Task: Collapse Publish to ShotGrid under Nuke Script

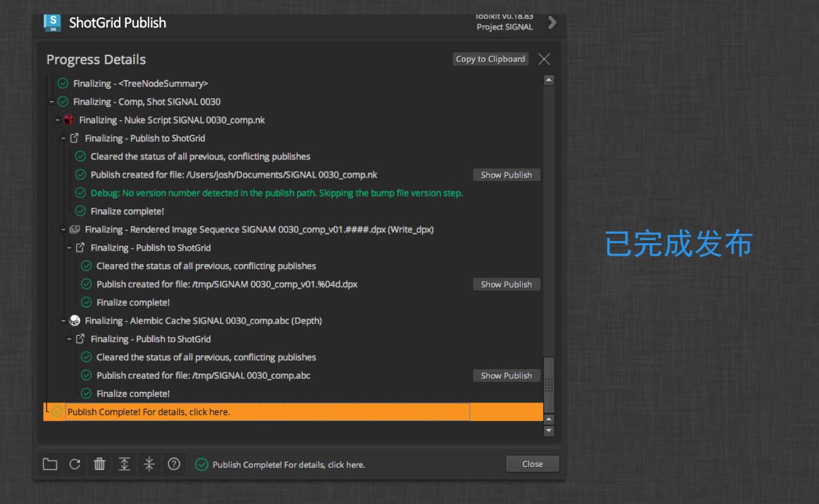Action: coord(63,138)
